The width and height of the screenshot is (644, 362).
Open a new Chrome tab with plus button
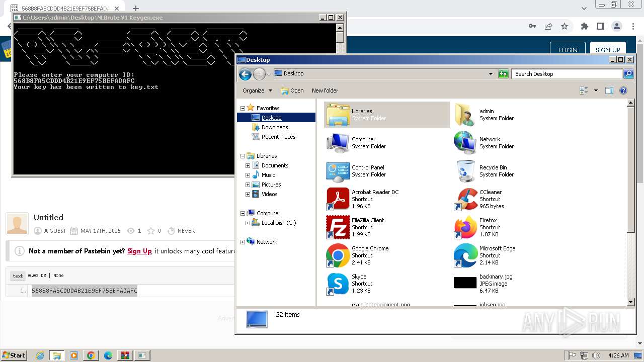(x=136, y=9)
